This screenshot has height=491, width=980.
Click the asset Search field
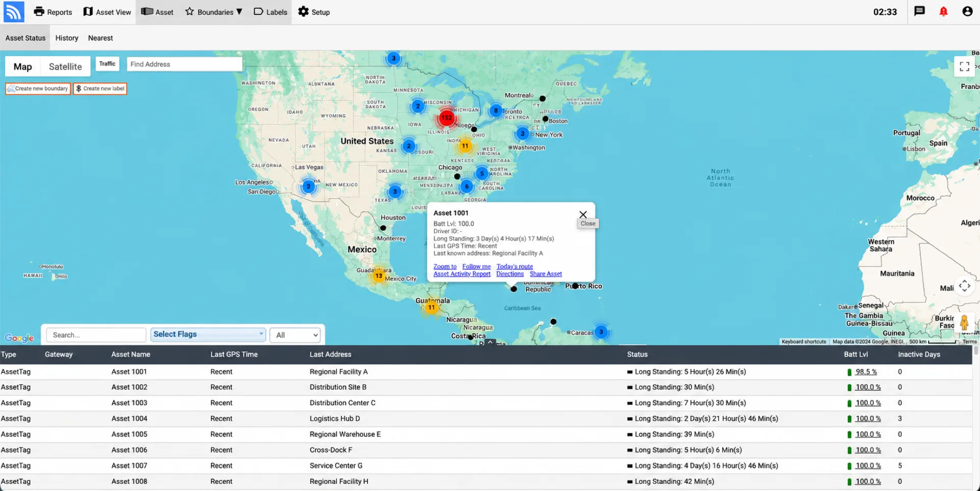coord(96,335)
